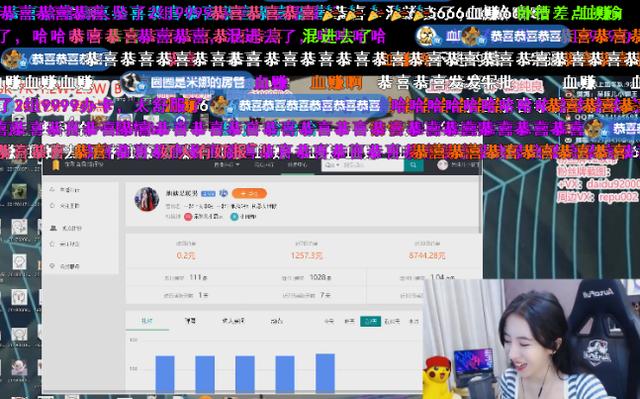Click the tallest blue bar in the chart

(325, 372)
